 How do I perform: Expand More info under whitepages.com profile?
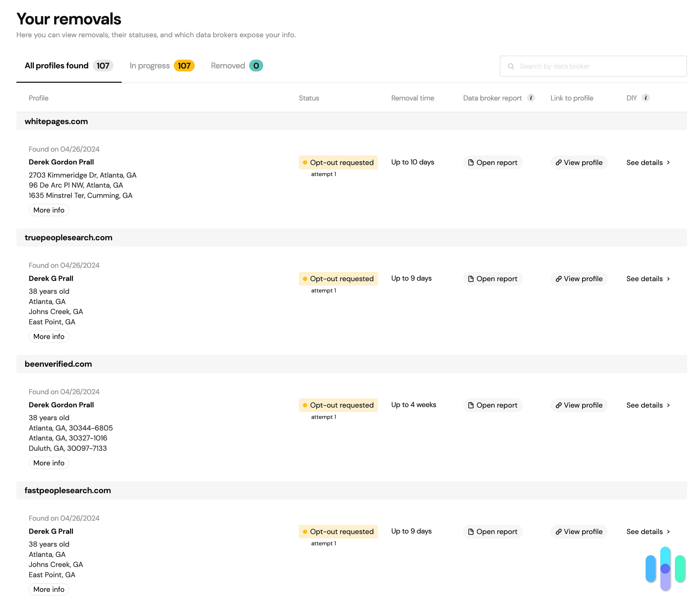pyautogui.click(x=49, y=210)
